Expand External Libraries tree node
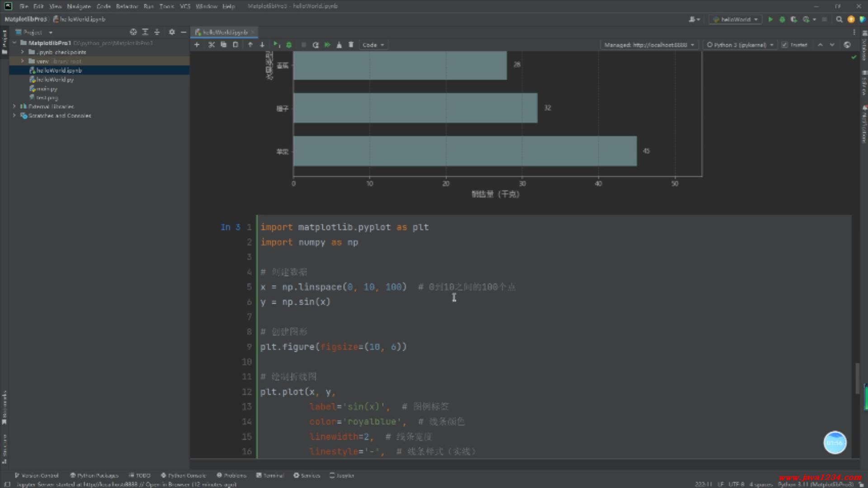The height and width of the screenshot is (488, 868). tap(14, 107)
